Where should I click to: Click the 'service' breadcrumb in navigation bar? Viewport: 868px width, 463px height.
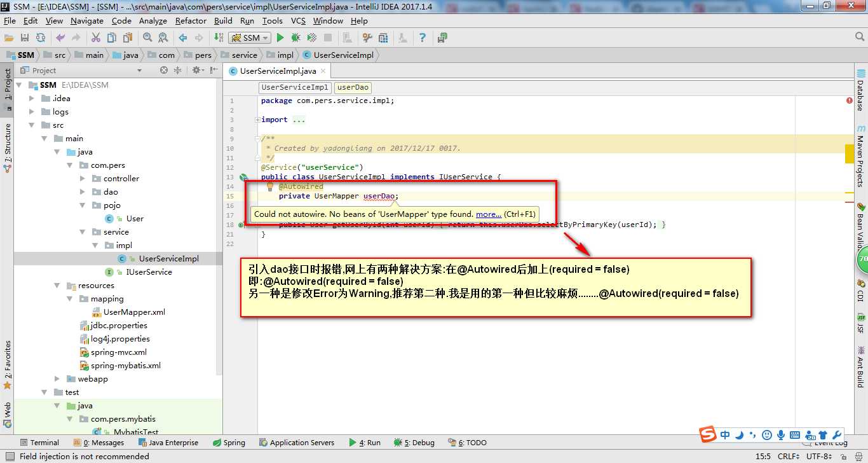[239, 55]
